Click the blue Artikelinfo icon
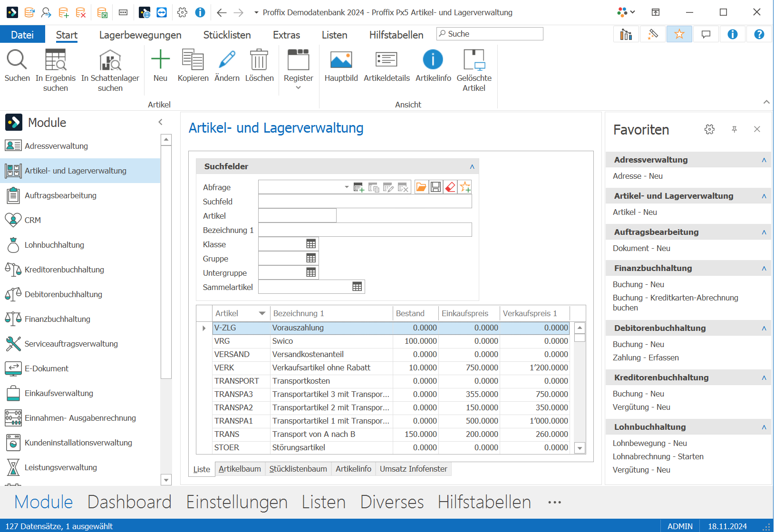Image resolution: width=774 pixels, height=532 pixels. pyautogui.click(x=433, y=60)
